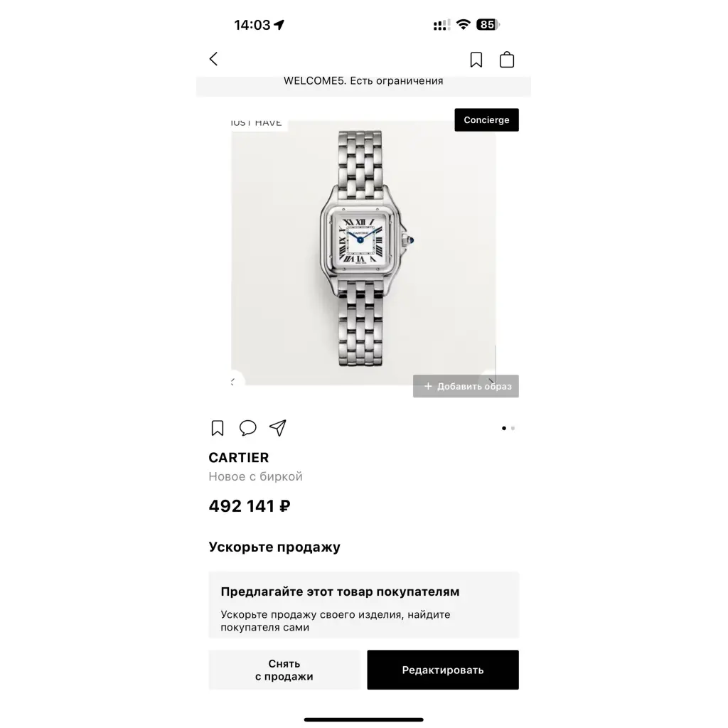Open Предлагайте этот товар покупателям card
This screenshot has width=728, height=728.
pos(363,605)
